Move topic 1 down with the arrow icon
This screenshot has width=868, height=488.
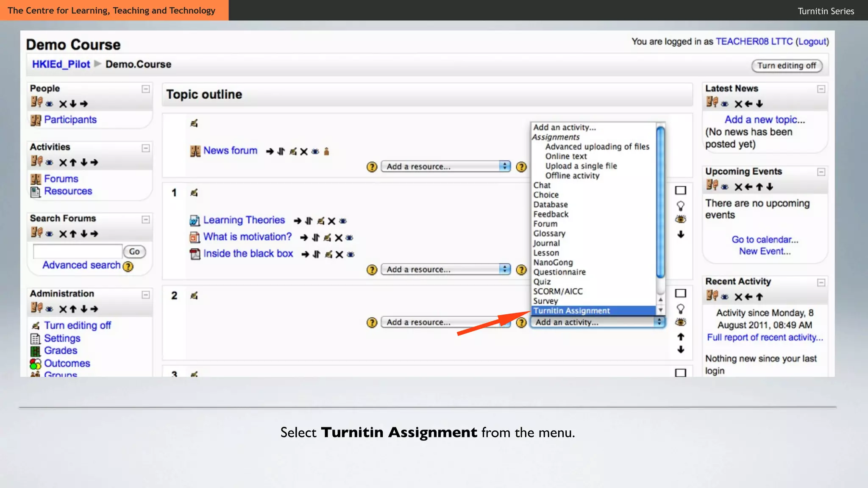(x=681, y=234)
